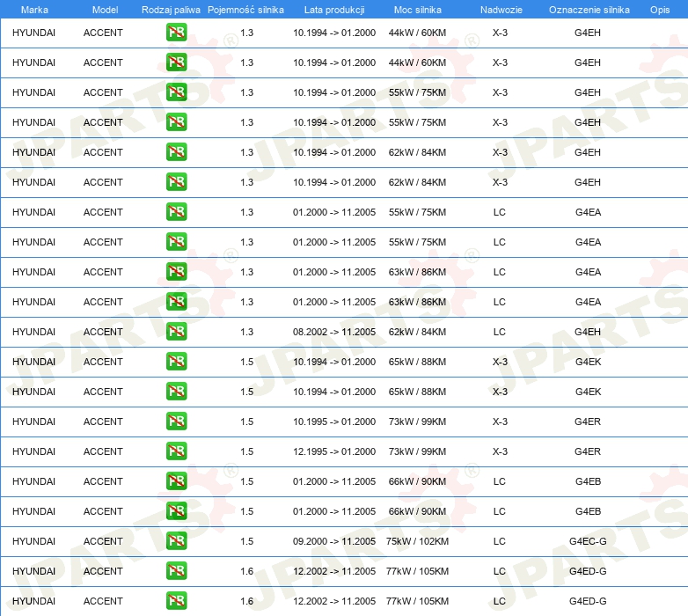Click the fuel icon in the 10.1995 production row
Image resolution: width=688 pixels, height=616 pixels.
coord(176,421)
